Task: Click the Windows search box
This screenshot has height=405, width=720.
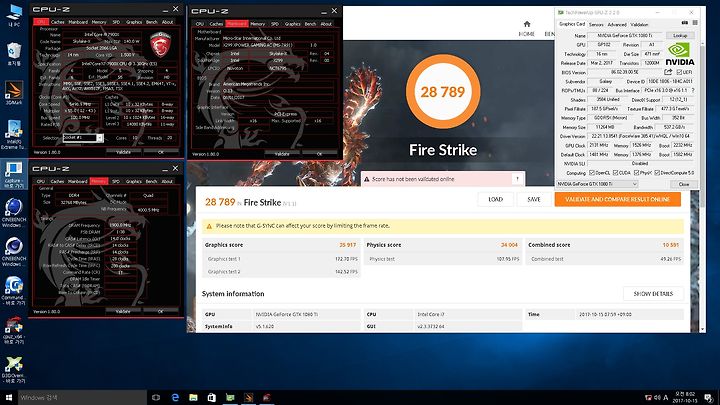Action: (82, 397)
